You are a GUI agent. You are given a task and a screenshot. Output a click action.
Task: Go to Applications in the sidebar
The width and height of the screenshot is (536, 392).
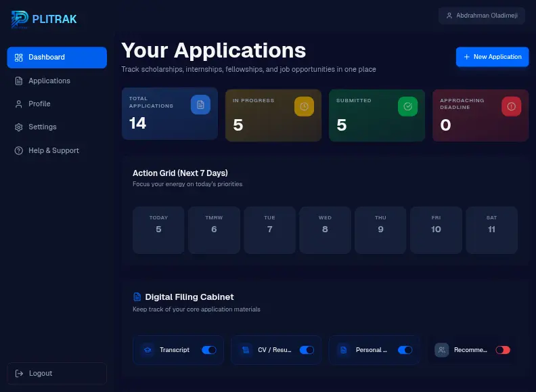tap(57, 81)
